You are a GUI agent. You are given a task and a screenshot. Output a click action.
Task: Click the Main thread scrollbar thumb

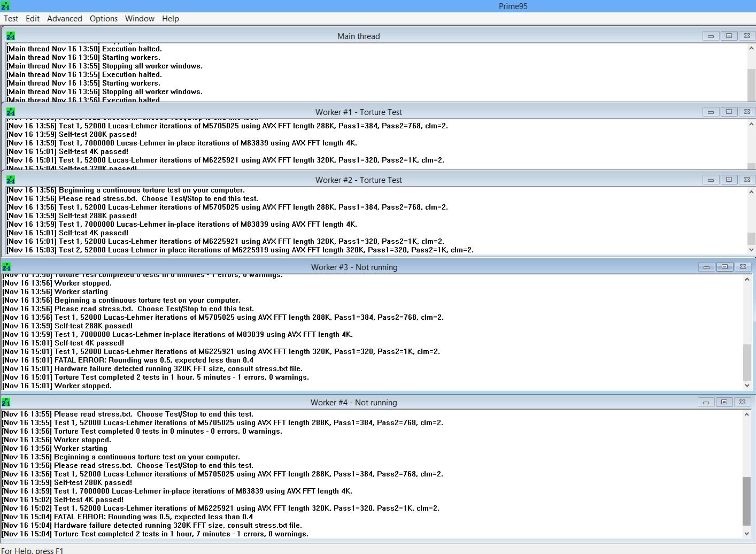(751, 84)
